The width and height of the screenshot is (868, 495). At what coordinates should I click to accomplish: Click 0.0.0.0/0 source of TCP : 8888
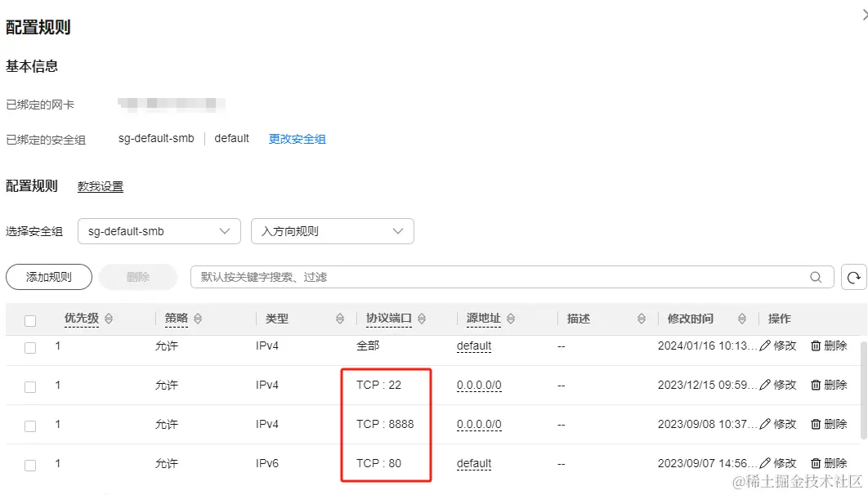coord(480,424)
